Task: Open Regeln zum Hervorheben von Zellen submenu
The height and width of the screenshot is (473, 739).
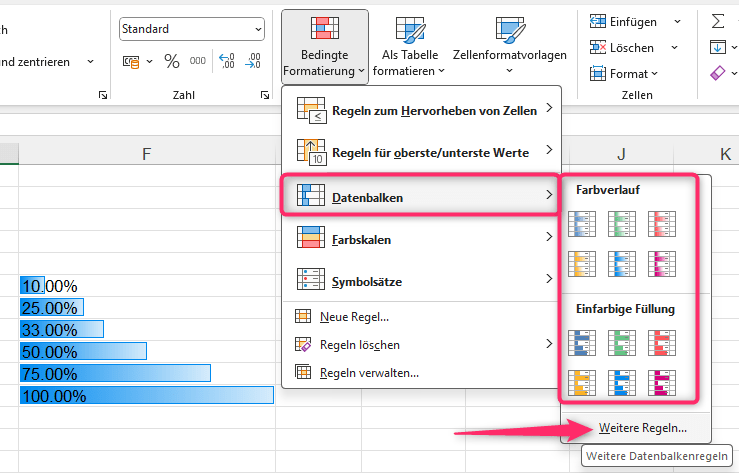Action: 421,110
